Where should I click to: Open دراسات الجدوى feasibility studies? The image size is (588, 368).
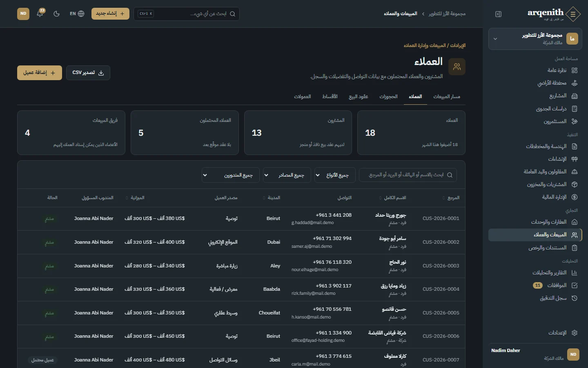tap(535, 109)
